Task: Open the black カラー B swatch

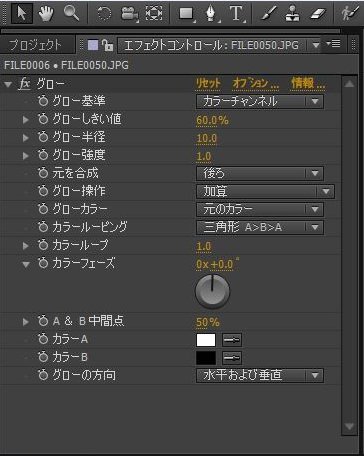Action: tap(206, 358)
